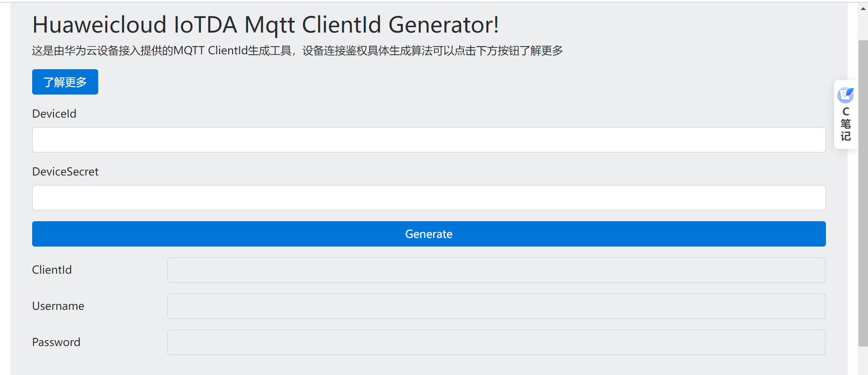
Task: Focus the DeviceId input field
Action: [429, 140]
